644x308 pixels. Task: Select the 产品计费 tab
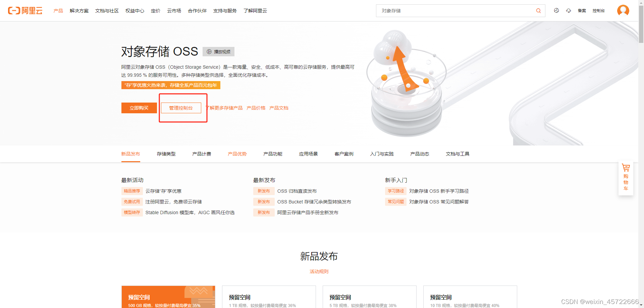pyautogui.click(x=202, y=154)
